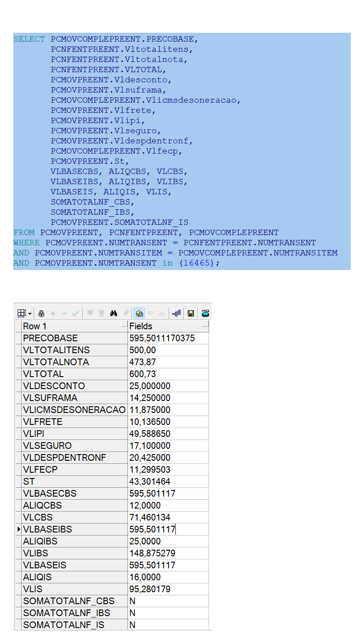The image size is (364, 644).
Task: Open the grid mode dropdown arrow
Action: [x=30, y=313]
